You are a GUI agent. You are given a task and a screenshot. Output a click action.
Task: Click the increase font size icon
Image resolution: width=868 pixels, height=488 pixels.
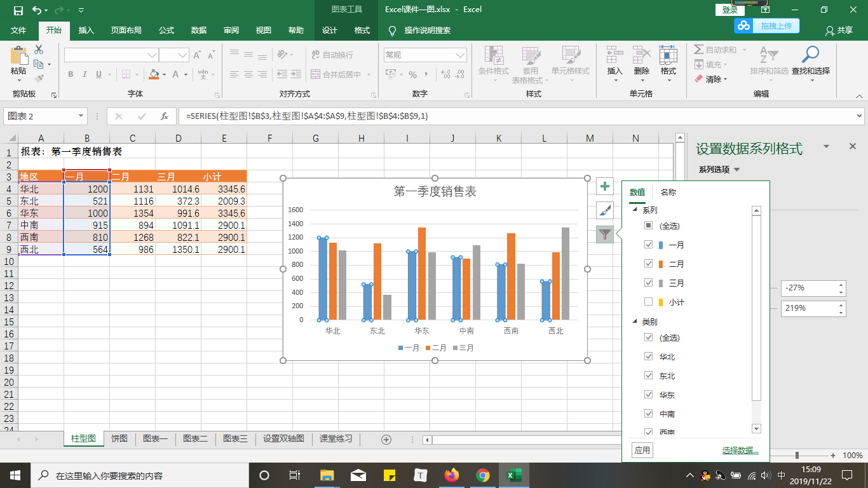[x=197, y=55]
